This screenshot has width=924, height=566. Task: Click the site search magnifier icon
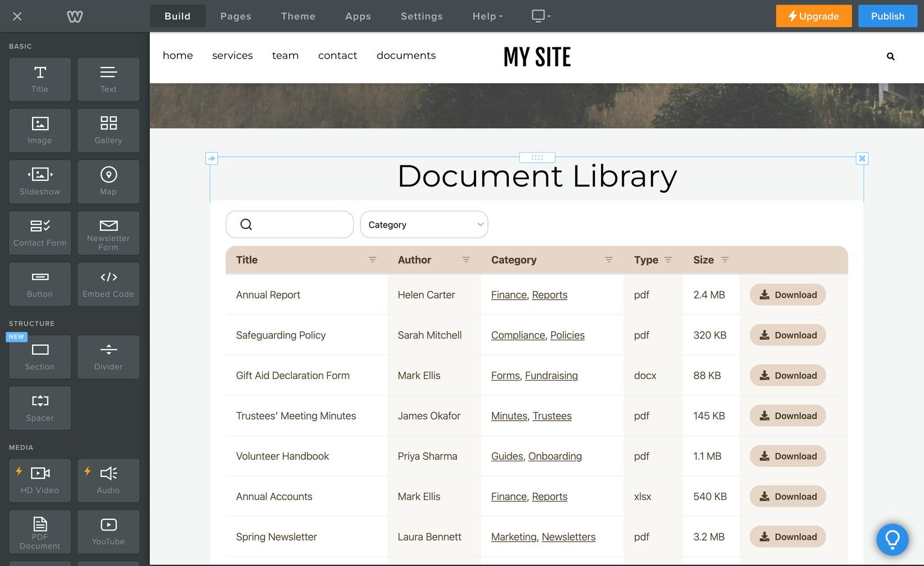[x=891, y=56]
